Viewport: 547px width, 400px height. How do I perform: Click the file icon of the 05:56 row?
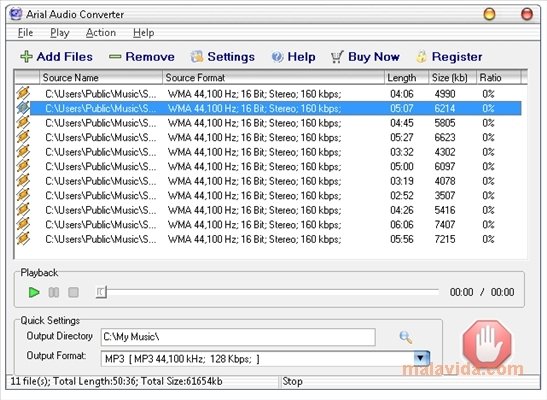(23, 239)
